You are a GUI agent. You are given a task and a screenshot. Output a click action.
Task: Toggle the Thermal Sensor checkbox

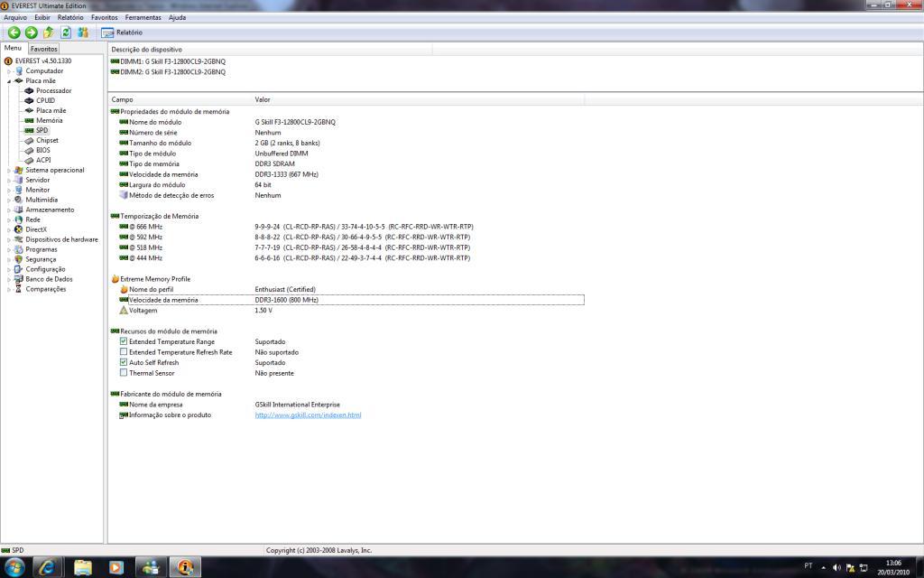123,373
